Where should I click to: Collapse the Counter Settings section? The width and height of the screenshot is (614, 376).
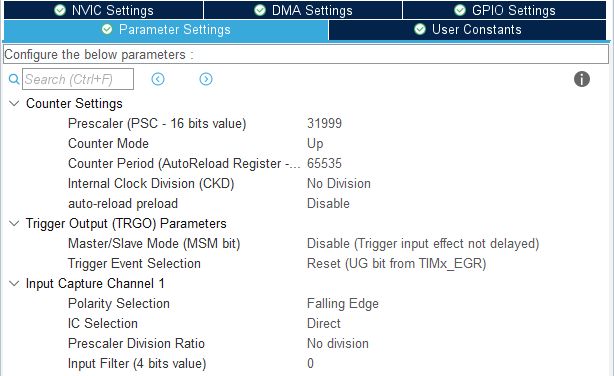(14, 103)
